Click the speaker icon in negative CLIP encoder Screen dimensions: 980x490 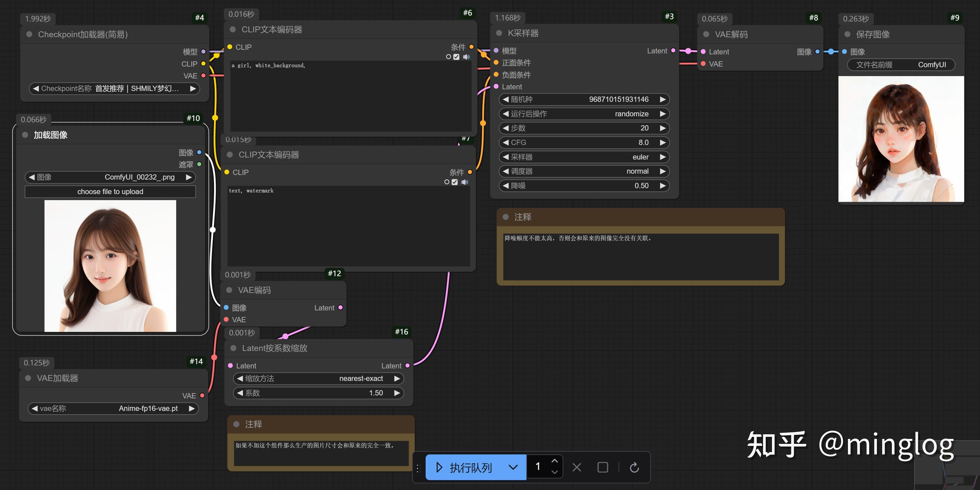(x=464, y=182)
